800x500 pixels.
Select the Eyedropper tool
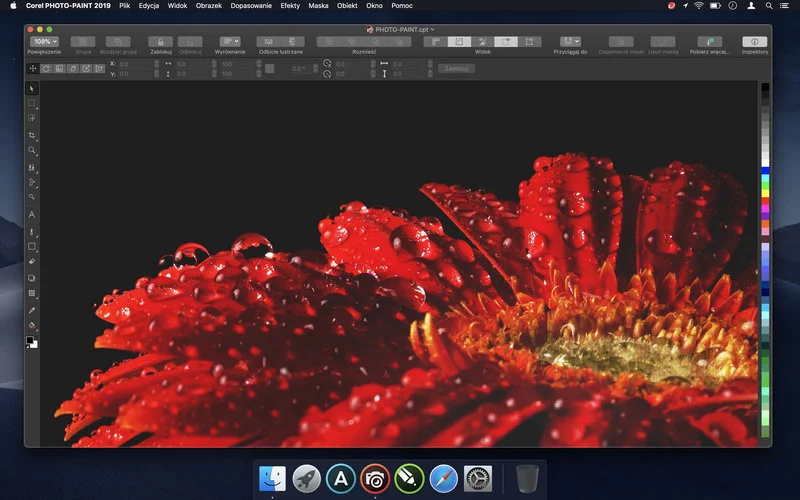pyautogui.click(x=32, y=310)
